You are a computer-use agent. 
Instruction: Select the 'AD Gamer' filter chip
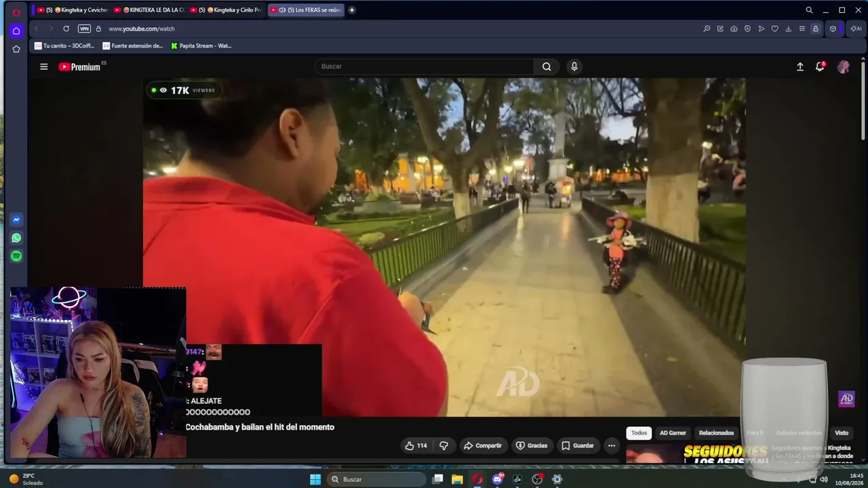tap(673, 433)
